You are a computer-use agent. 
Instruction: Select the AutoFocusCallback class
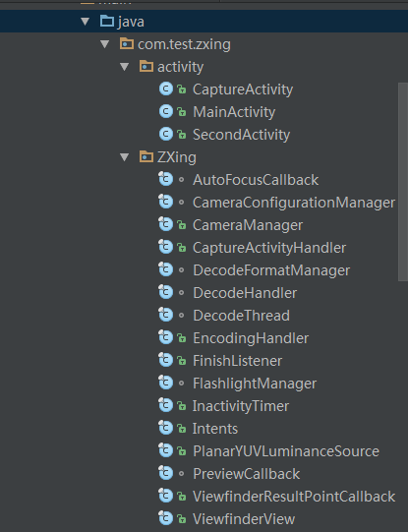[x=256, y=180]
